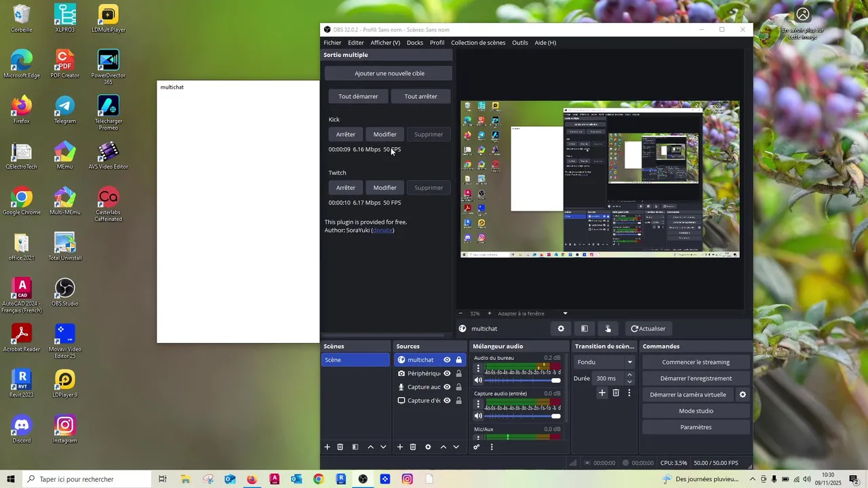
Task: Lock the Capture d'écran source
Action: (x=459, y=401)
